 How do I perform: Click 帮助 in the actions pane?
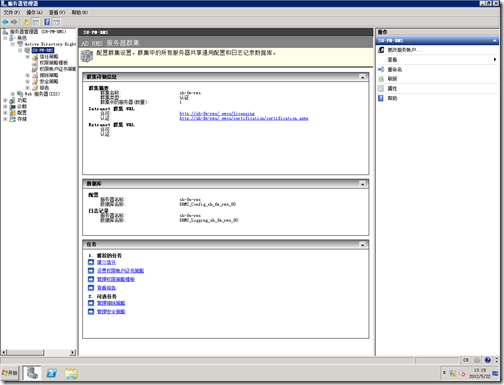point(392,98)
